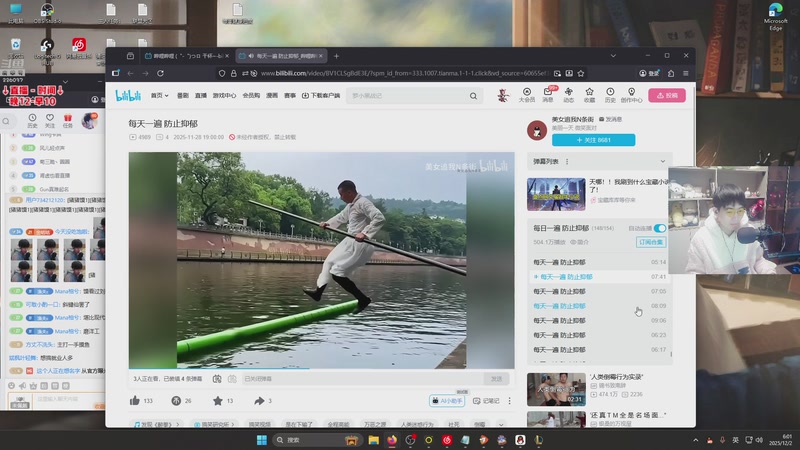Image resolution: width=800 pixels, height=450 pixels.
Task: Play playlist item with duration 09:06
Action: pyautogui.click(x=599, y=320)
